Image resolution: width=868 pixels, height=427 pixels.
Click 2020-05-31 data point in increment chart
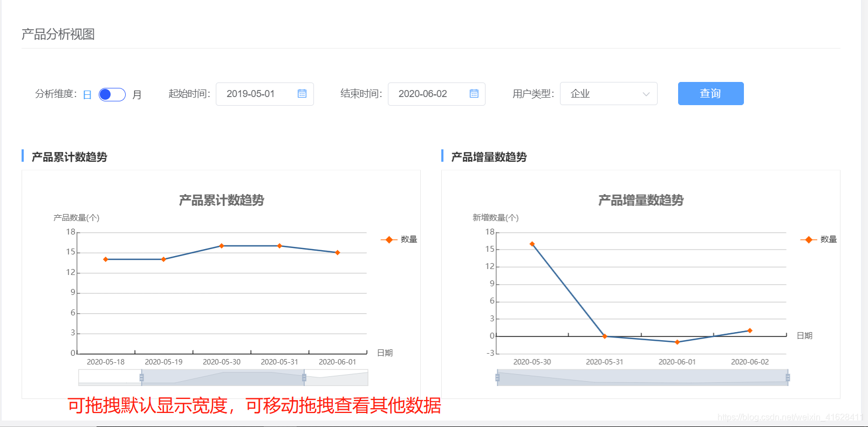(x=605, y=336)
